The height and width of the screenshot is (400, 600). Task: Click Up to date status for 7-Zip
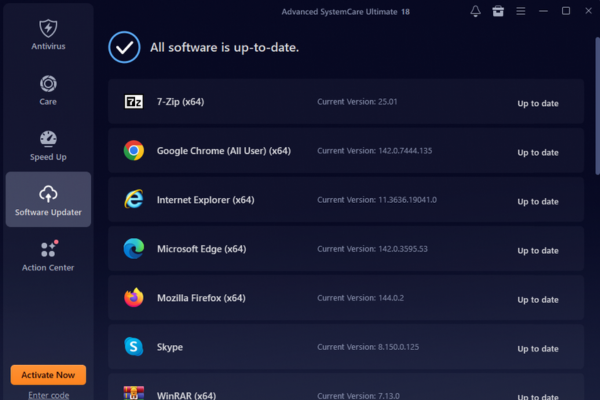tap(538, 103)
